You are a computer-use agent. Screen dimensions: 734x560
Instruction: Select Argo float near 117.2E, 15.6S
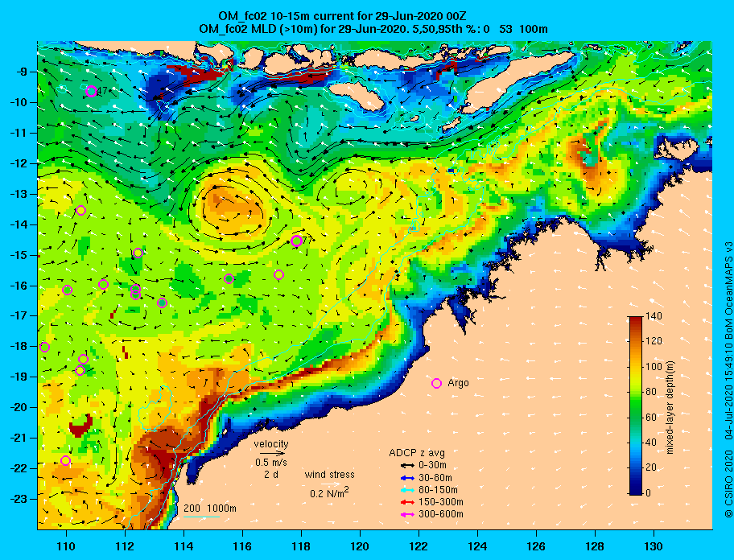pyautogui.click(x=278, y=274)
